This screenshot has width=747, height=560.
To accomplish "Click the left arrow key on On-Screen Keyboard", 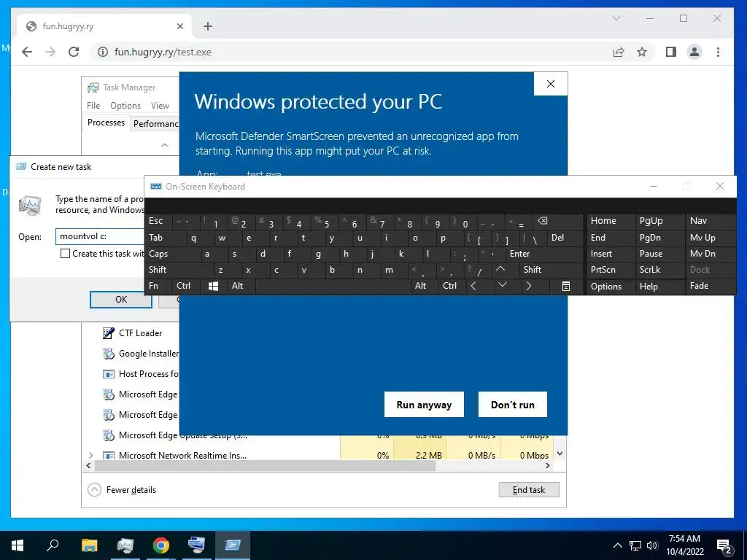I will (x=473, y=286).
